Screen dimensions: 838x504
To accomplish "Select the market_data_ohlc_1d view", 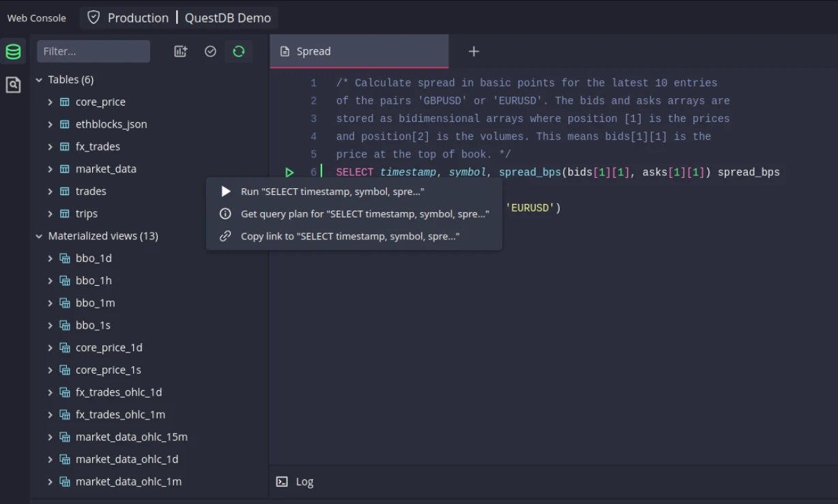I will point(127,459).
